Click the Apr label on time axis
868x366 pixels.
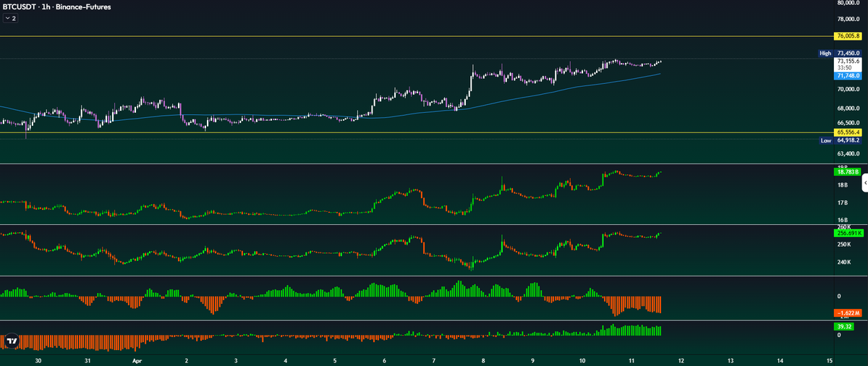tap(137, 359)
